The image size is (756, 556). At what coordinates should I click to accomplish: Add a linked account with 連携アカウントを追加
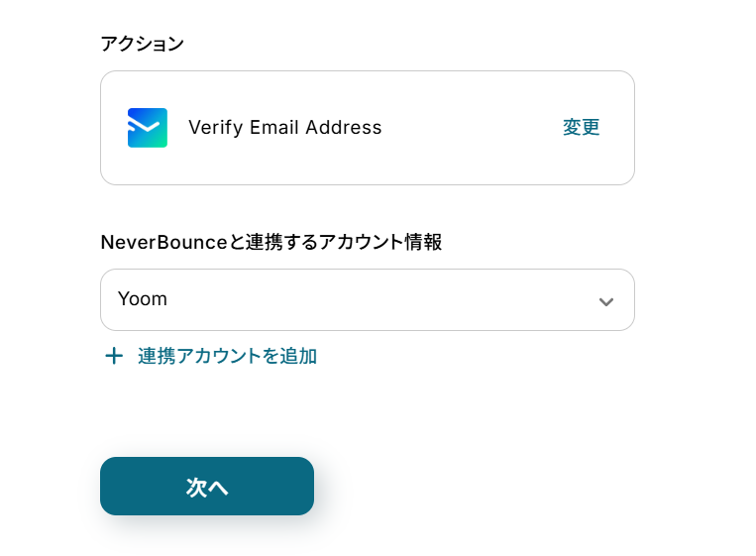[227, 356]
